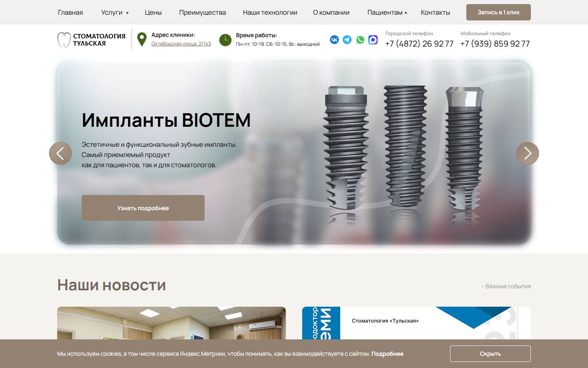This screenshot has width=588, height=368.
Task: Click the Узнать подробнее button
Action: (143, 208)
